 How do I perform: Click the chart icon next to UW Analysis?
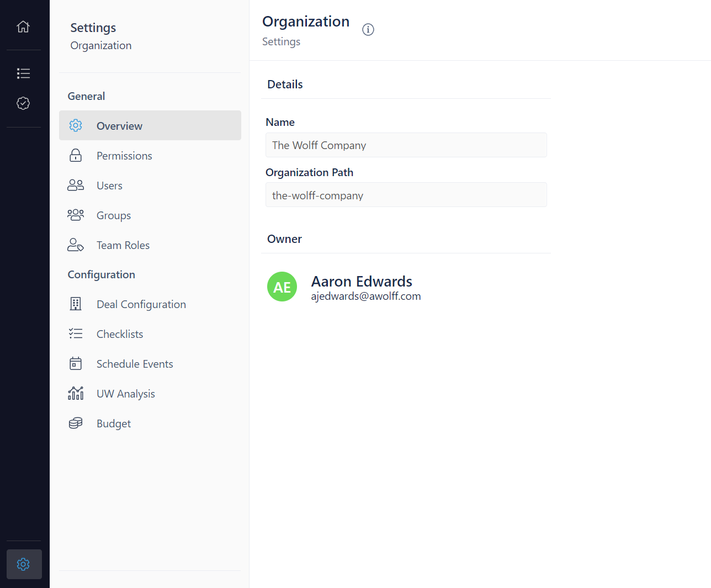pos(76,393)
